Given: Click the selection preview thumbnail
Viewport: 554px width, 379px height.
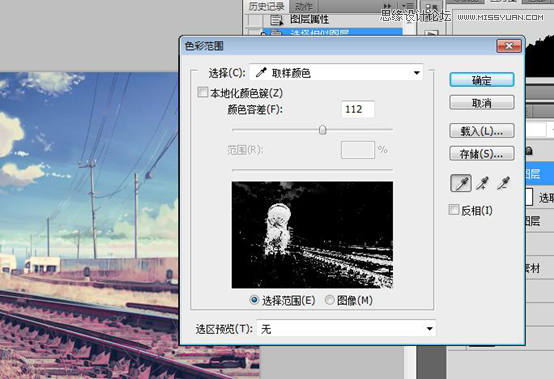Looking at the screenshot, I should pyautogui.click(x=312, y=235).
